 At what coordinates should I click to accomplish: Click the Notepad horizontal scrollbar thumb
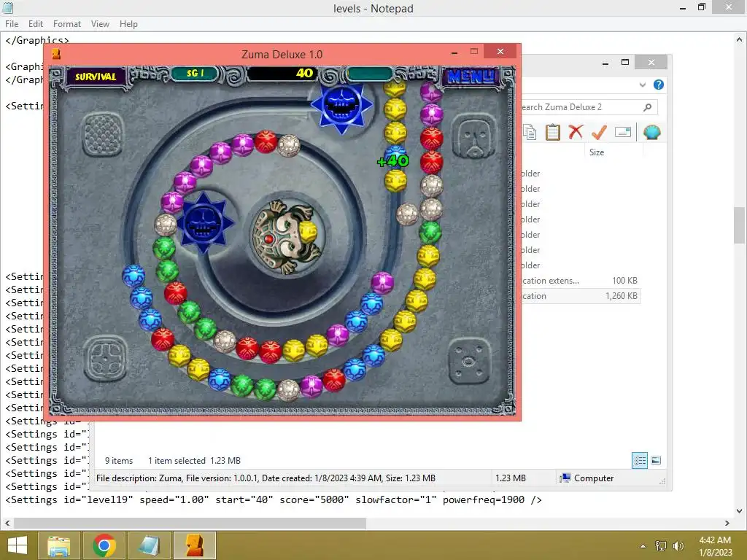click(190, 524)
